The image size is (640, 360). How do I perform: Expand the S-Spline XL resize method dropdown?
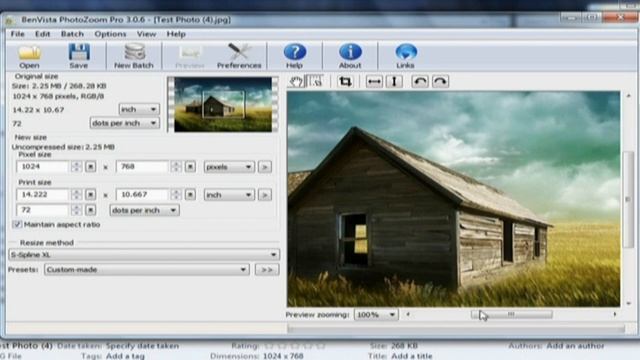[144, 255]
